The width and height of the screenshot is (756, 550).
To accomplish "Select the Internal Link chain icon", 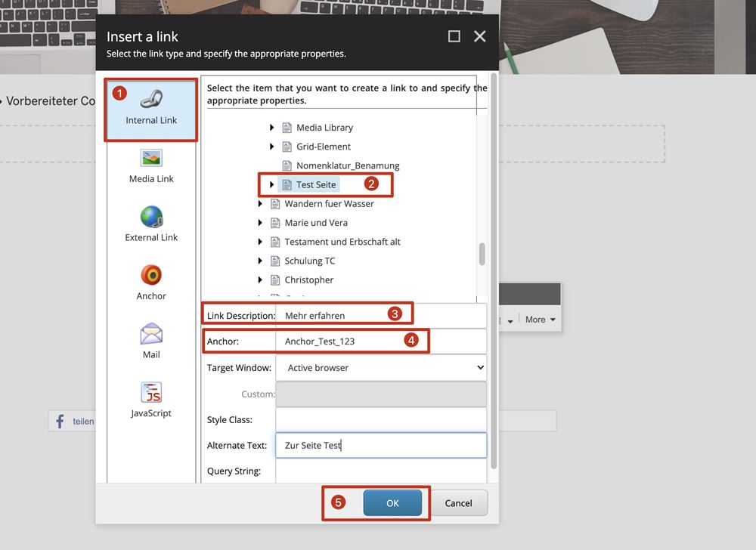I will point(151,100).
